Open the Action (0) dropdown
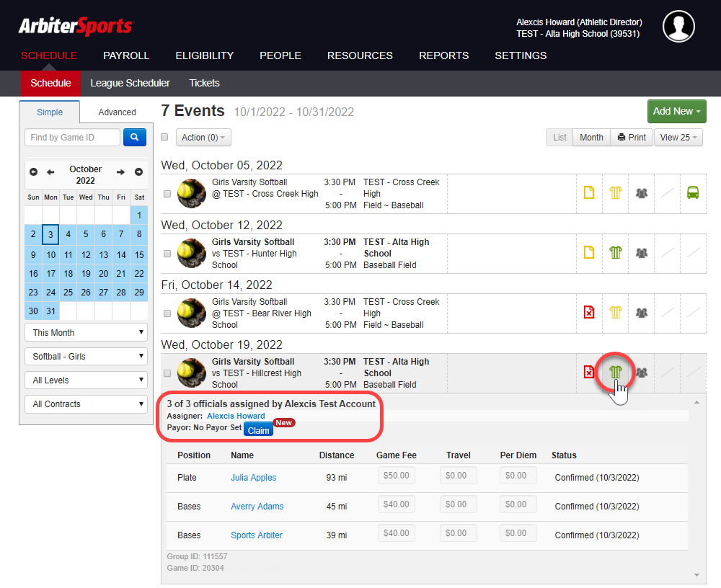The height and width of the screenshot is (588, 721). pyautogui.click(x=203, y=138)
